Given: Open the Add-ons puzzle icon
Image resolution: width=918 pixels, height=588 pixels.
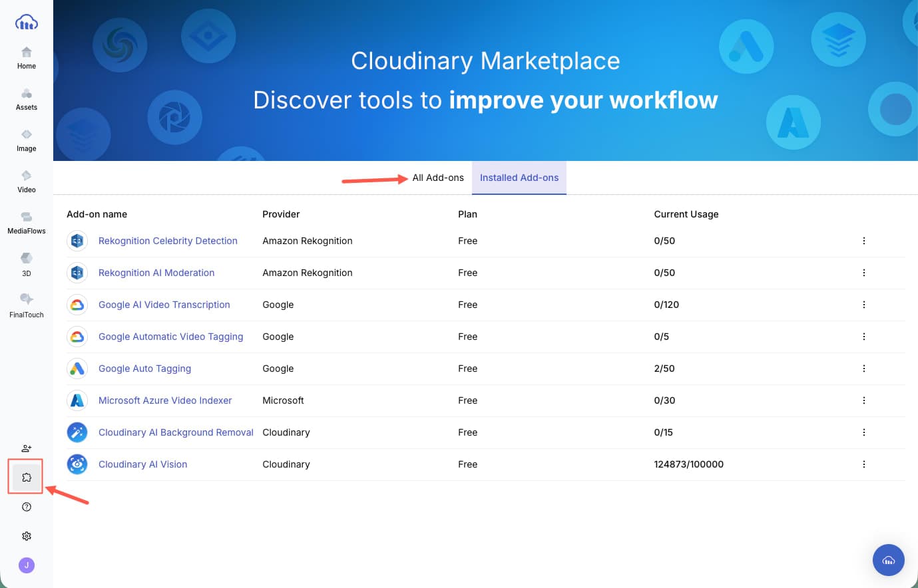Looking at the screenshot, I should 27,477.
